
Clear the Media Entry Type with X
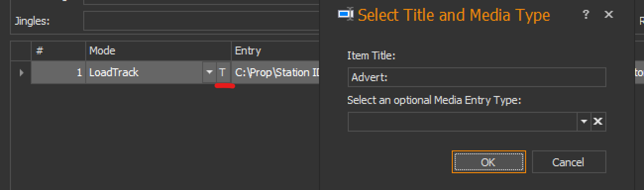click(x=598, y=121)
